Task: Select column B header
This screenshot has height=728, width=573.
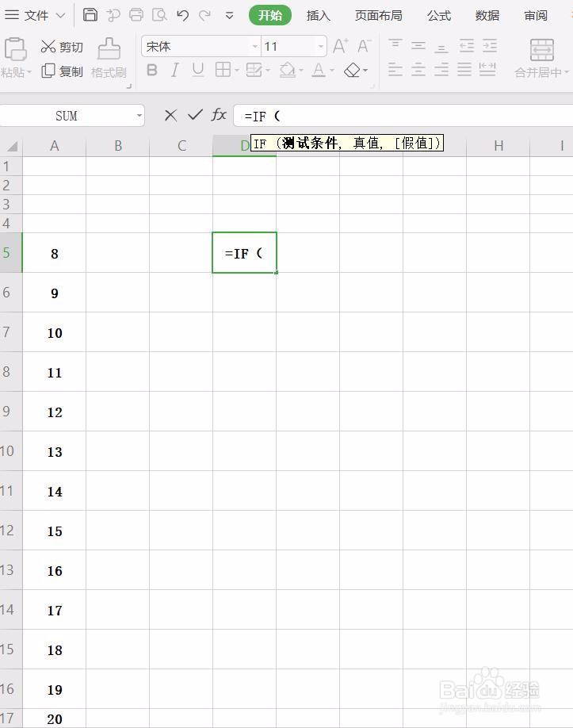Action: [x=118, y=146]
